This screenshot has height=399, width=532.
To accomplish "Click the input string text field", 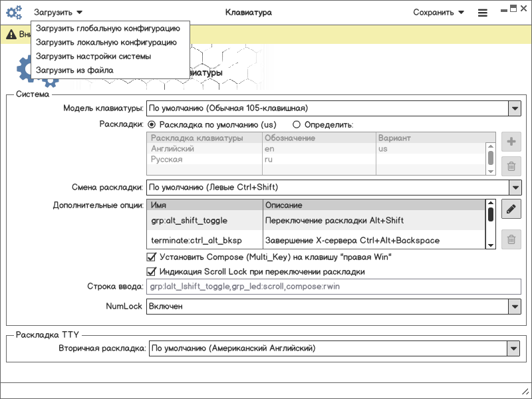I will coord(332,287).
